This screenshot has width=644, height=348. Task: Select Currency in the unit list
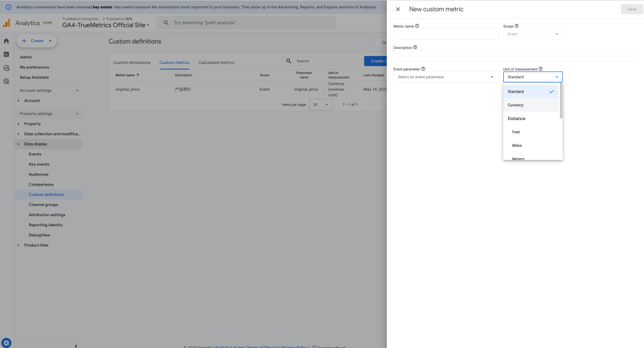[x=531, y=105]
